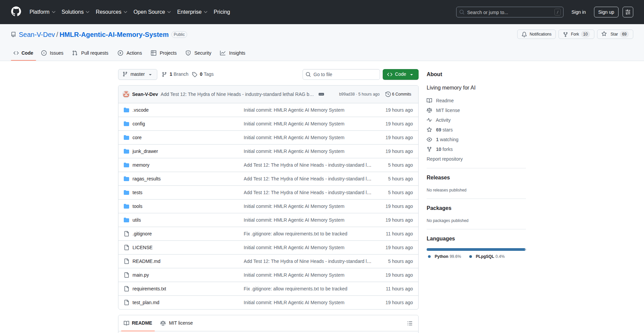Open the master branch dropdown

(138, 74)
